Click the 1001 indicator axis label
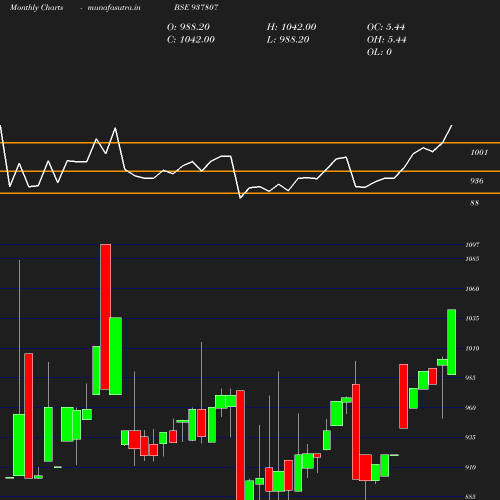 [x=479, y=152]
